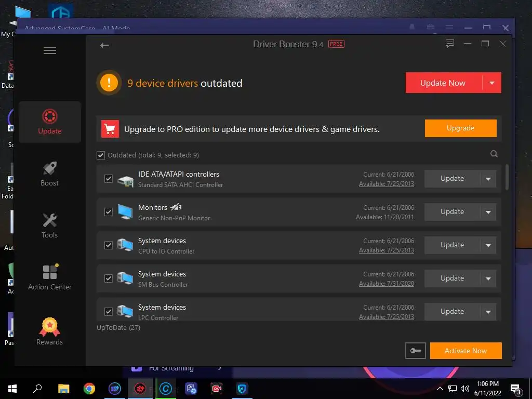532x399 pixels.
Task: Expand the Update Now dropdown arrow
Action: 491,83
